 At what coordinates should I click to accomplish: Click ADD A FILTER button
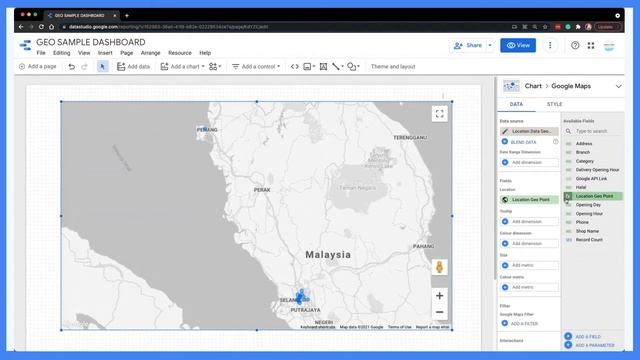pos(520,323)
